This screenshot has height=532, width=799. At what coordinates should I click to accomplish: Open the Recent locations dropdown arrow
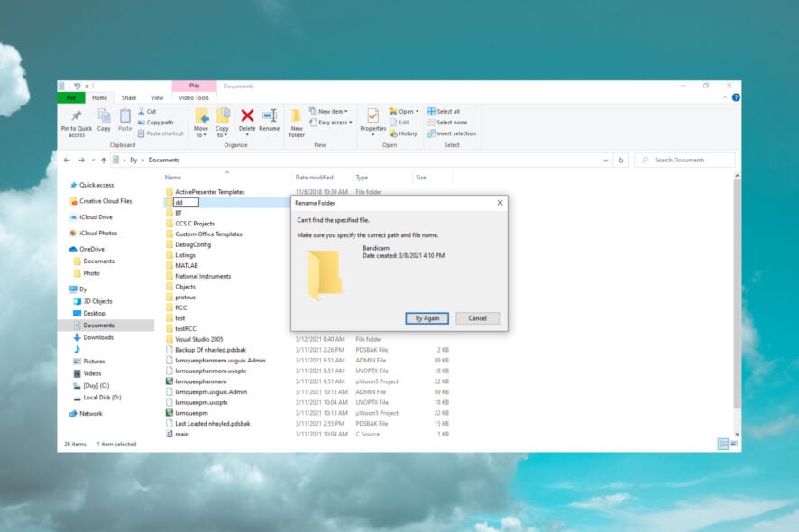pyautogui.click(x=93, y=160)
